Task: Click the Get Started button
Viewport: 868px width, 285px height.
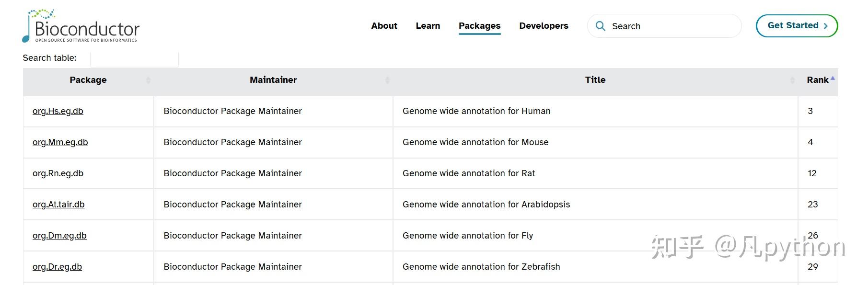Action: pyautogui.click(x=797, y=26)
